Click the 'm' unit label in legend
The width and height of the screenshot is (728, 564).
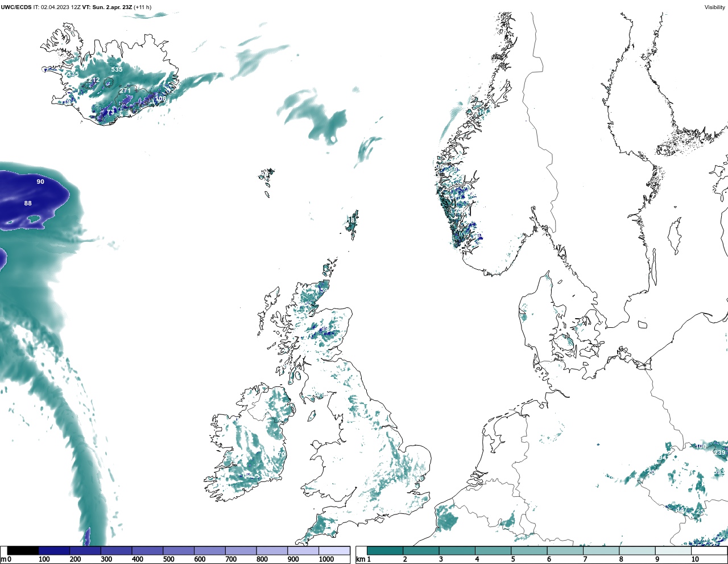(3, 560)
